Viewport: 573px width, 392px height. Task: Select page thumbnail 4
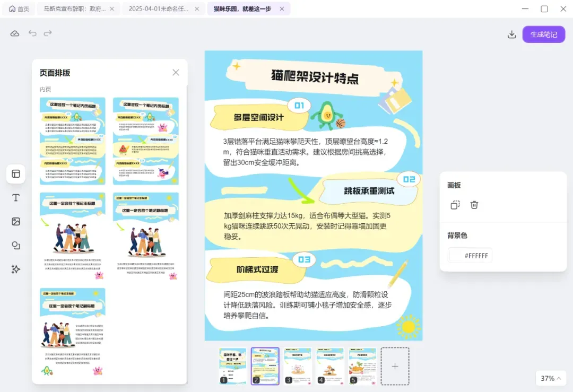[330, 366]
